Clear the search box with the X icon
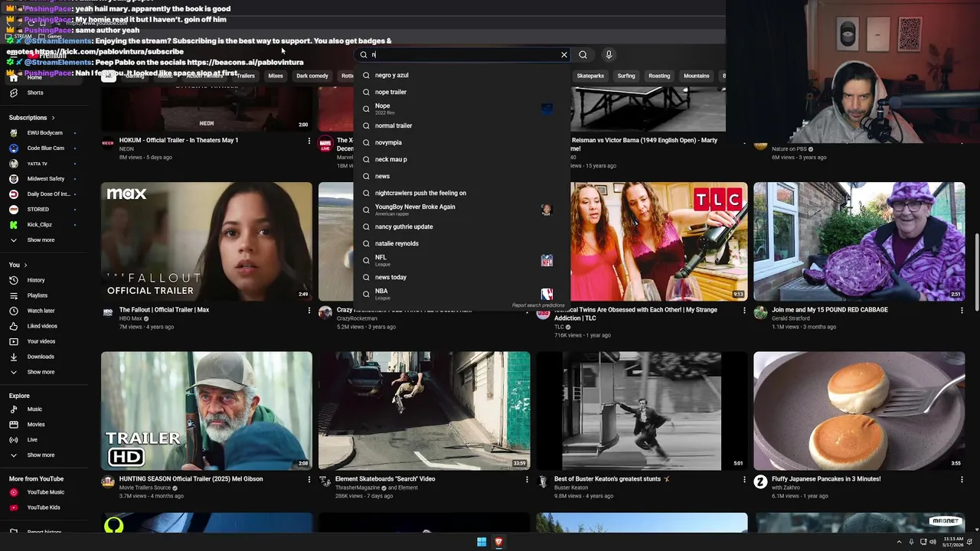This screenshot has height=551, width=980. click(x=564, y=55)
